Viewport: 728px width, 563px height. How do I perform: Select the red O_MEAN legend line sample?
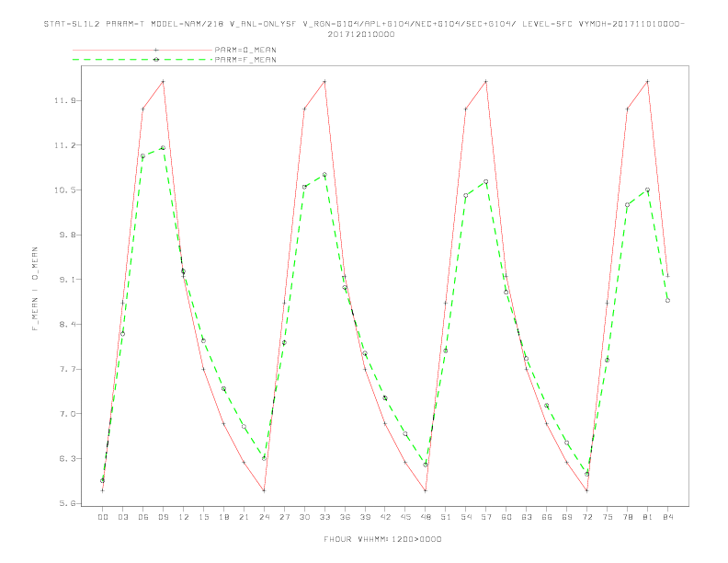[142, 50]
